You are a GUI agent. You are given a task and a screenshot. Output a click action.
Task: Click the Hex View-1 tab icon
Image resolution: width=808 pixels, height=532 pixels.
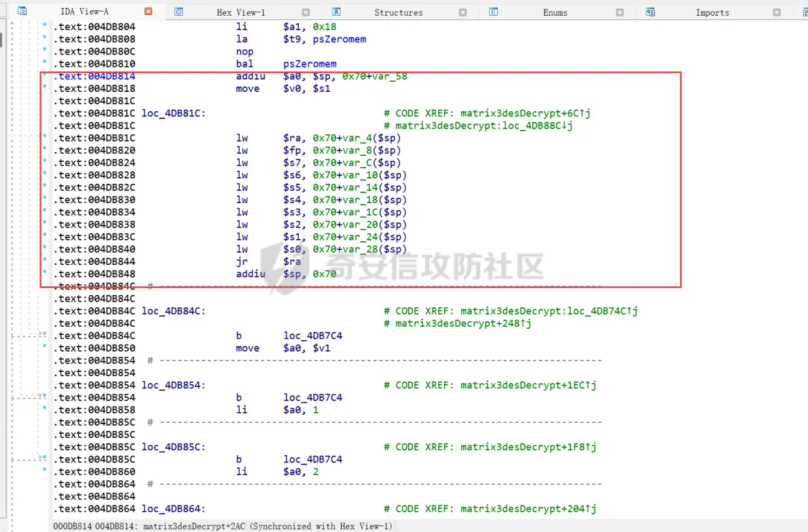179,12
